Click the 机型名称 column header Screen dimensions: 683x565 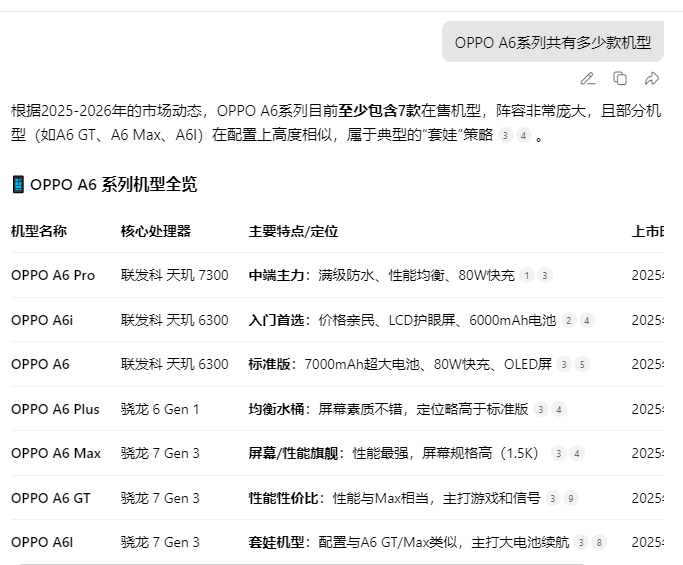[39, 231]
